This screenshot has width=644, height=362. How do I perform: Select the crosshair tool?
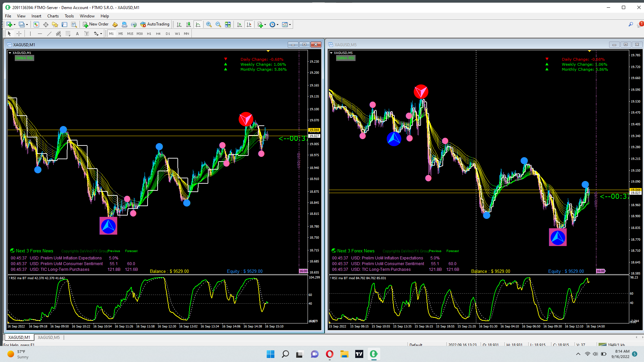click(19, 34)
